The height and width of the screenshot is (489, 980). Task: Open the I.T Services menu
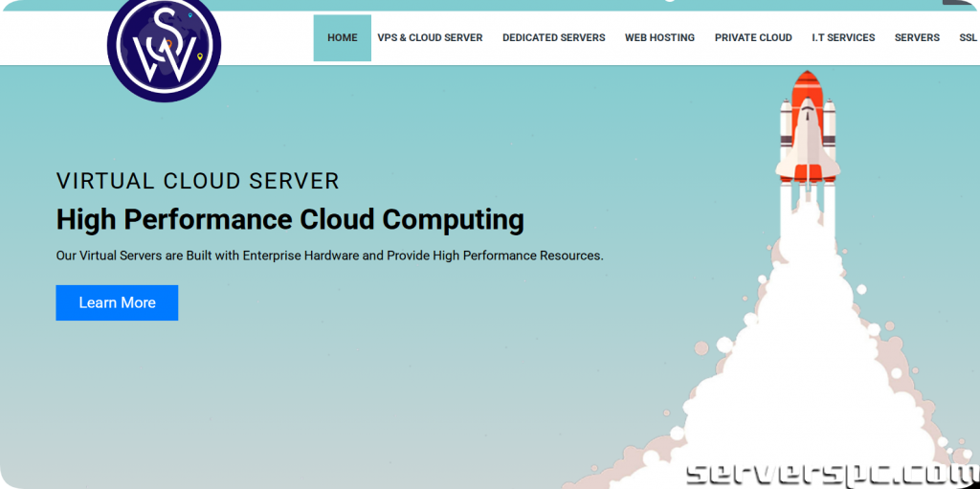point(843,38)
